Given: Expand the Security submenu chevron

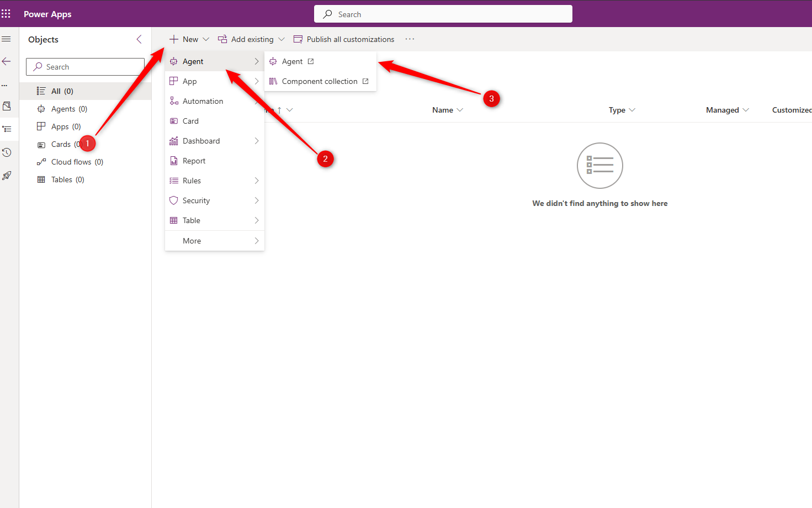Looking at the screenshot, I should [x=257, y=200].
